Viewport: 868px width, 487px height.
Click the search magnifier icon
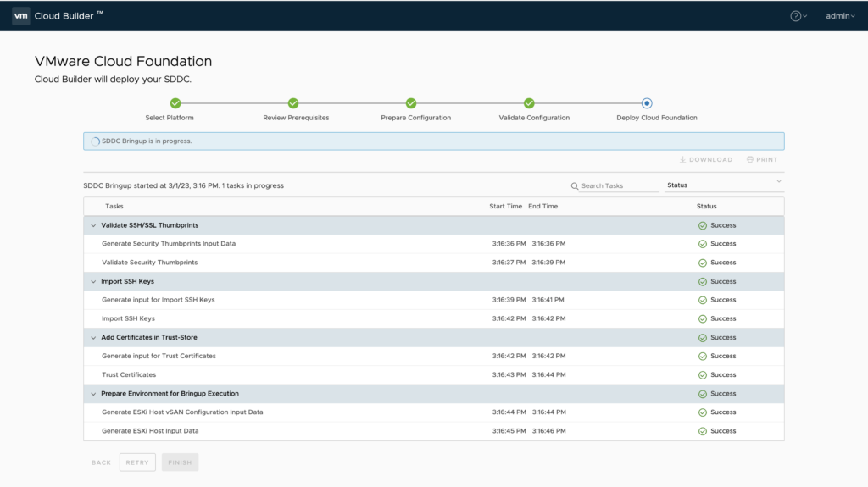pyautogui.click(x=575, y=185)
